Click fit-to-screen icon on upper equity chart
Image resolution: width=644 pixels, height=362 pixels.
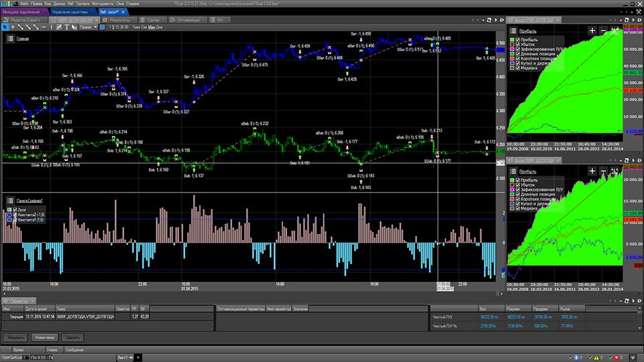click(615, 30)
